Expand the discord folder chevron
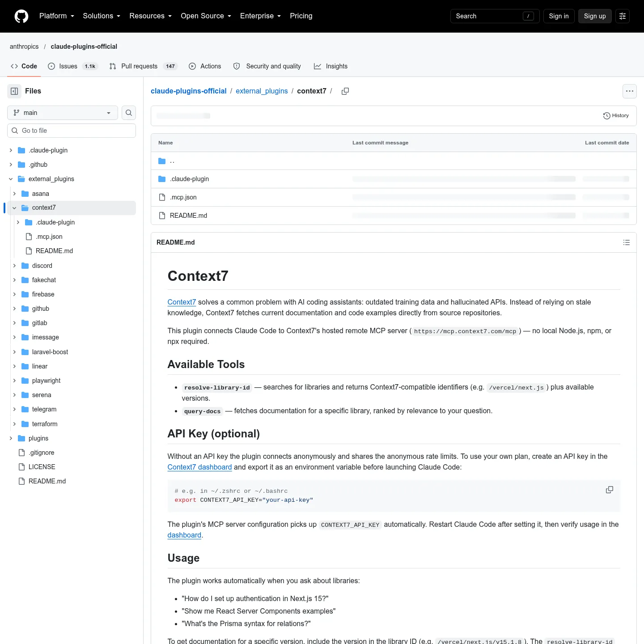The image size is (644, 644). tap(14, 266)
